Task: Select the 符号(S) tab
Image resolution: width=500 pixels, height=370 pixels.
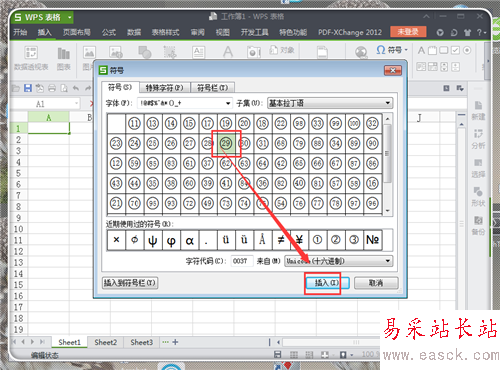Action: 120,87
